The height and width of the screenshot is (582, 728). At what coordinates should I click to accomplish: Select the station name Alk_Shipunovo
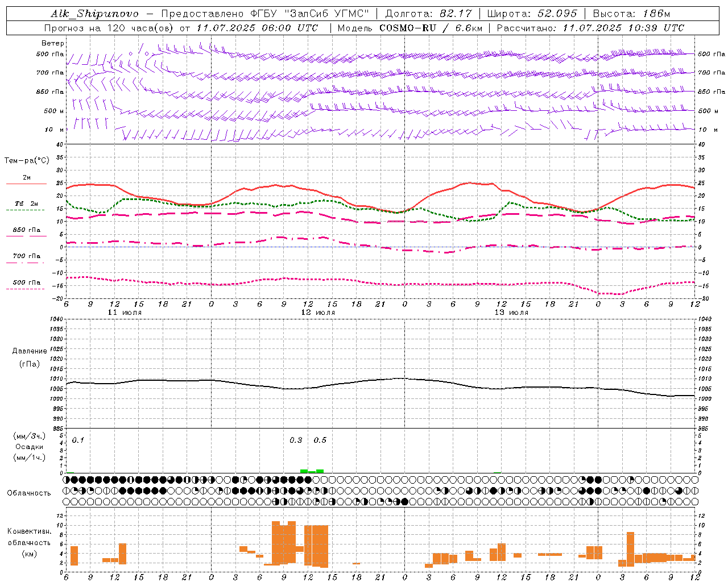[x=95, y=14]
